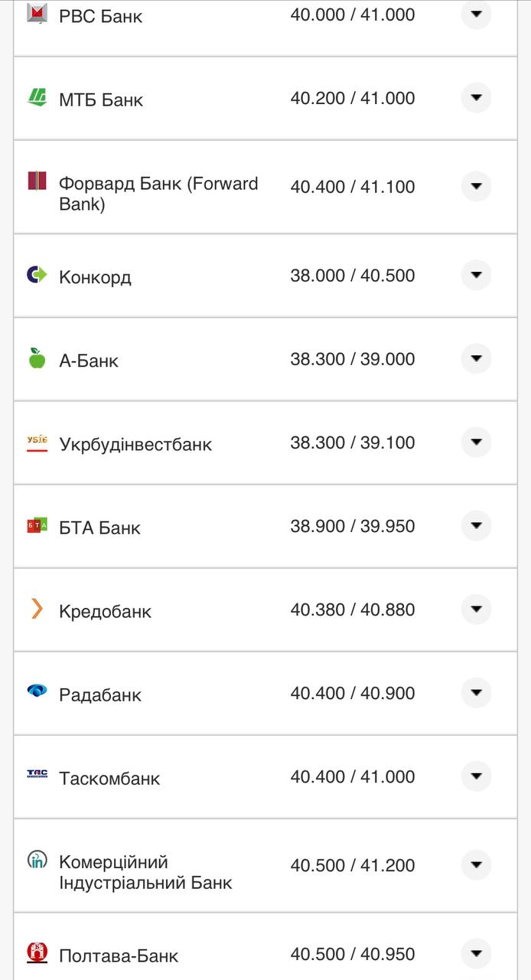Click the Конкорд arrow logo
The height and width of the screenshot is (980, 531).
[x=37, y=274]
